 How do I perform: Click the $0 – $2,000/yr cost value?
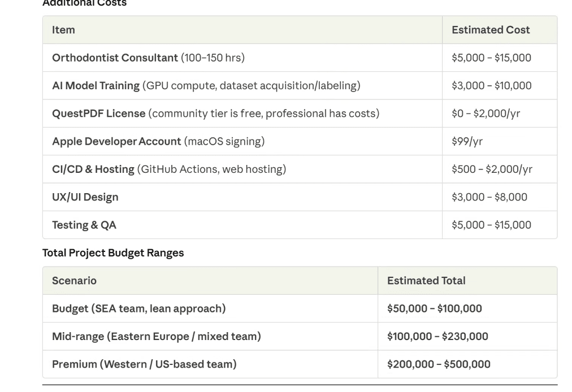(x=486, y=114)
